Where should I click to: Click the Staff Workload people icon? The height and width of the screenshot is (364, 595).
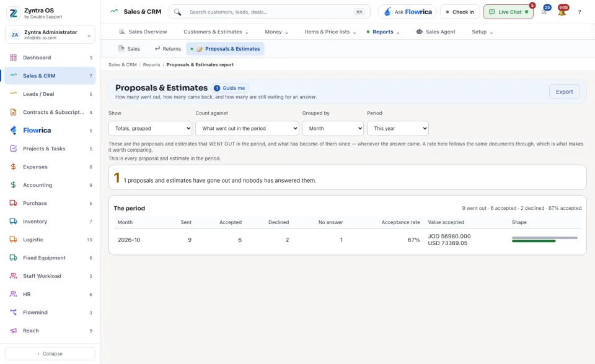[x=13, y=276]
